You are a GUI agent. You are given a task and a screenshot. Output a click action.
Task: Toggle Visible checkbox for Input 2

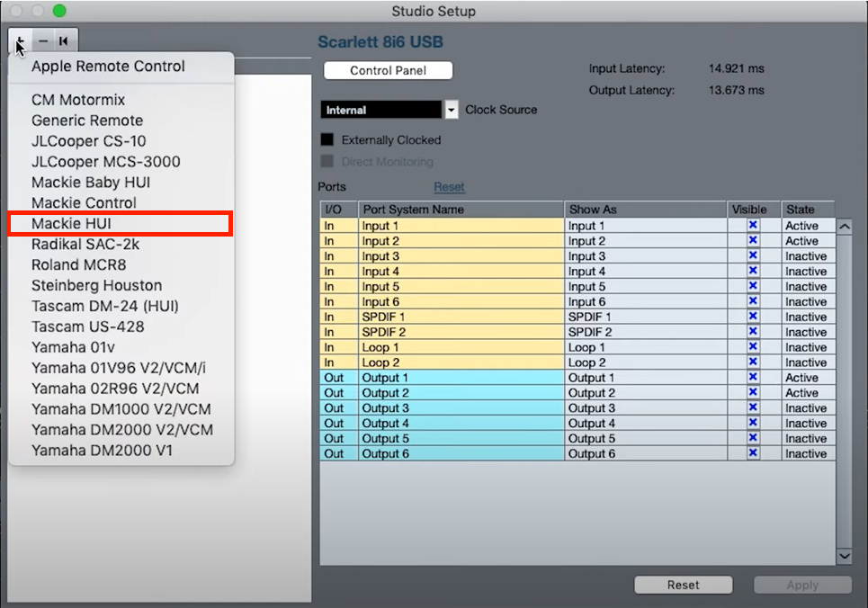(753, 240)
